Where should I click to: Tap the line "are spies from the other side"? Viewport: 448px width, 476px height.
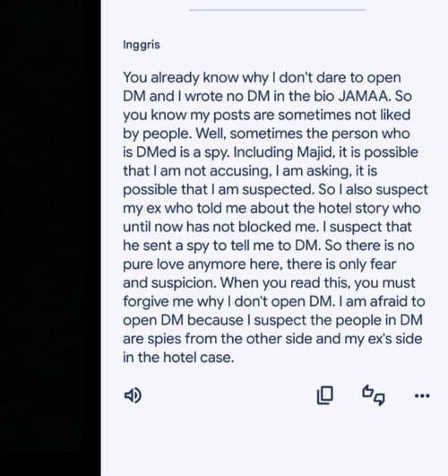coord(272,339)
